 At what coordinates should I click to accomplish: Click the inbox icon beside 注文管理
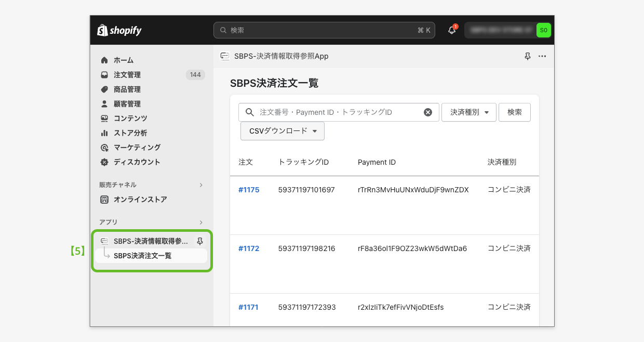tap(104, 75)
